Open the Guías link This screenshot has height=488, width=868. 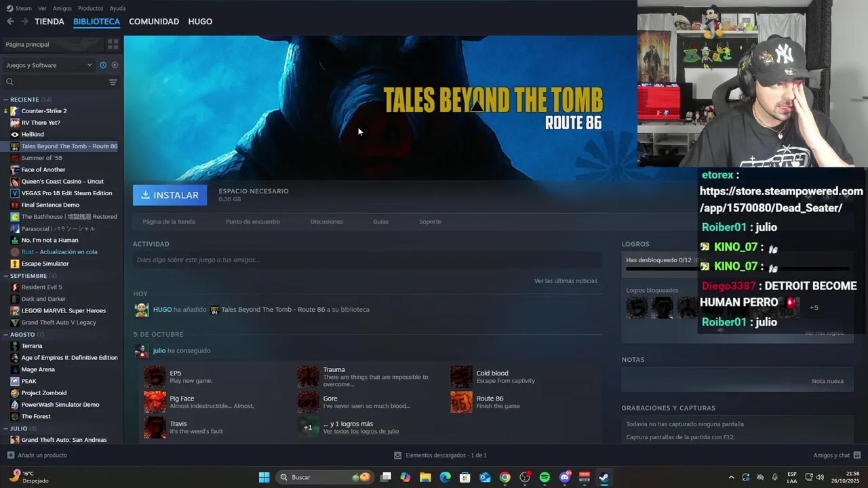[x=380, y=222]
